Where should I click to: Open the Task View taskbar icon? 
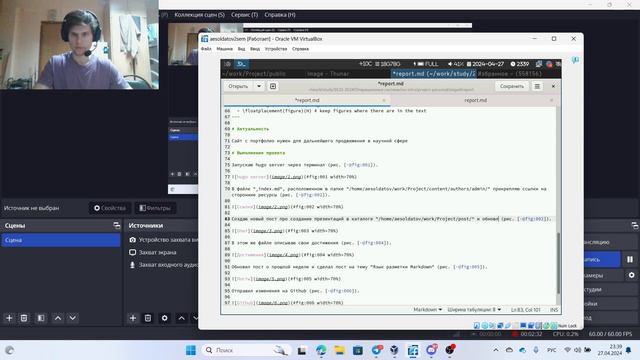point(302,350)
